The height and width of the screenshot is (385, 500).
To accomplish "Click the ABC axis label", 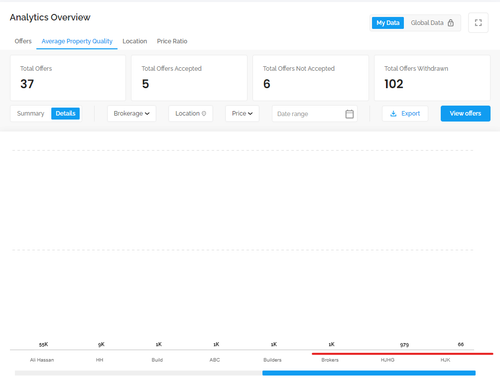I will pyautogui.click(x=215, y=360).
